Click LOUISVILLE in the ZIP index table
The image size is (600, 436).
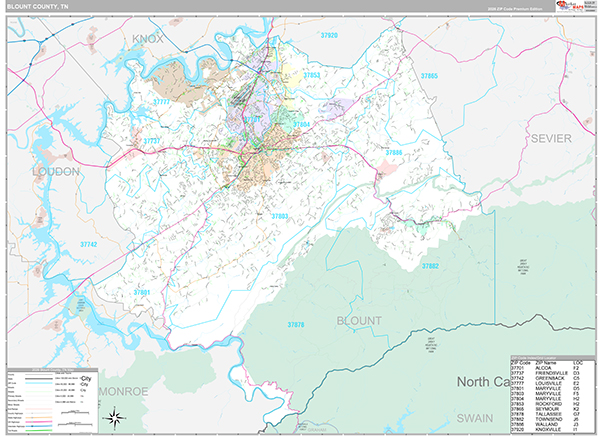[549, 383]
